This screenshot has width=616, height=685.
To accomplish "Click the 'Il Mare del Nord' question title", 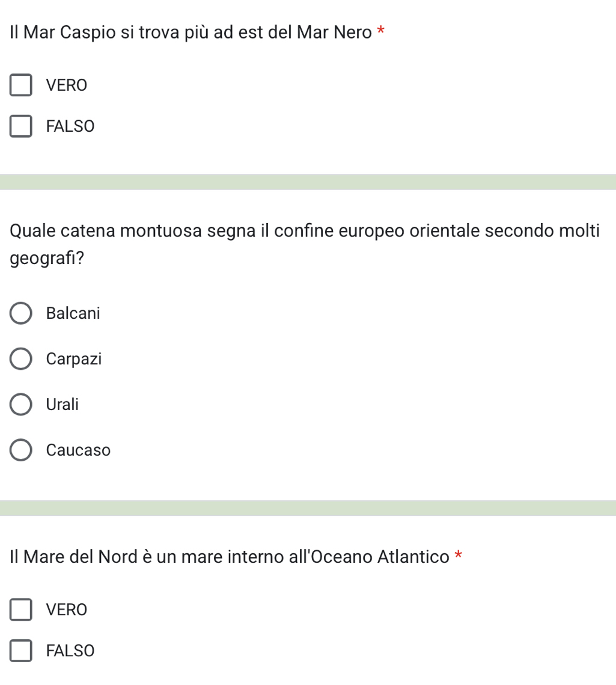I will [230, 557].
